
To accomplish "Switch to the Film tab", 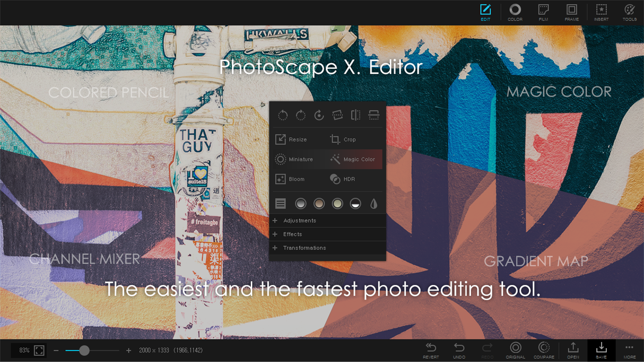I will click(543, 13).
